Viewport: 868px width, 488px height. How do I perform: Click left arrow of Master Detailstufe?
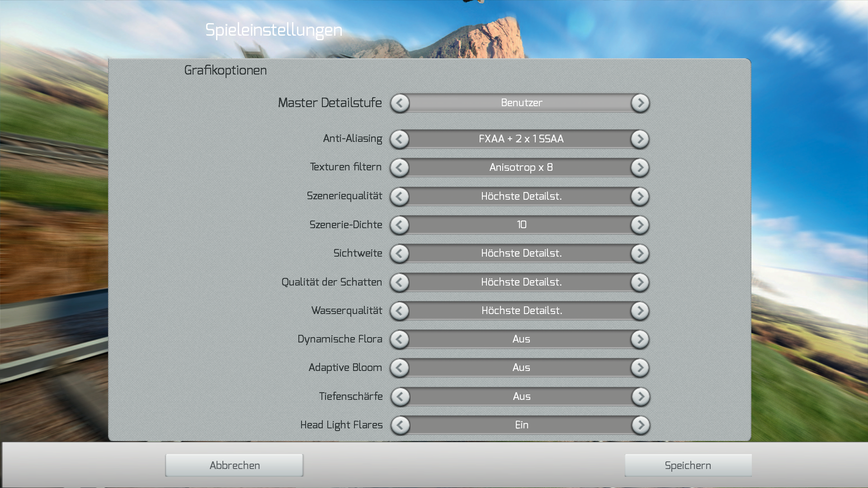[x=400, y=103]
